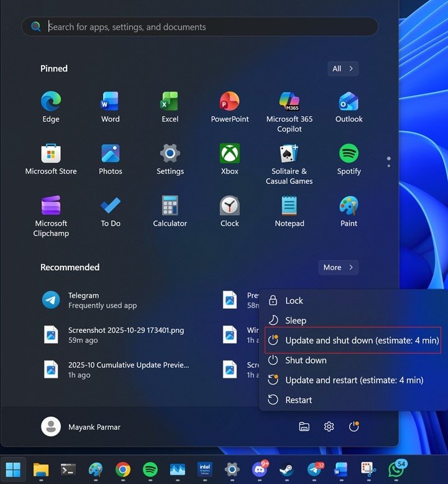Viewport: 448px width, 484px height.
Task: Open the Spotify pinned app
Action: 349,159
